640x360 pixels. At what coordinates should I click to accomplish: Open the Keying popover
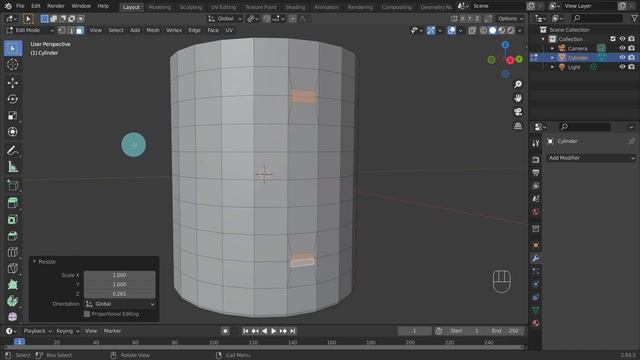click(x=68, y=331)
